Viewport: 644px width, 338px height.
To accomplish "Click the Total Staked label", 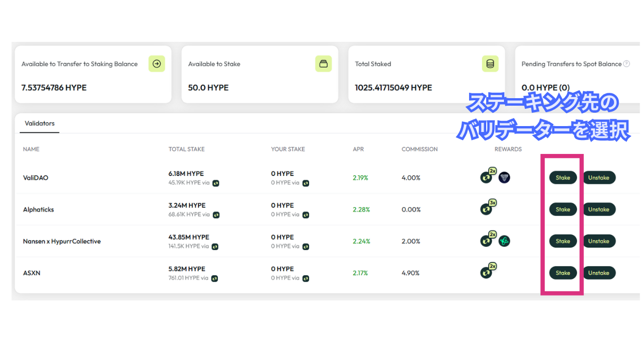I will click(373, 64).
